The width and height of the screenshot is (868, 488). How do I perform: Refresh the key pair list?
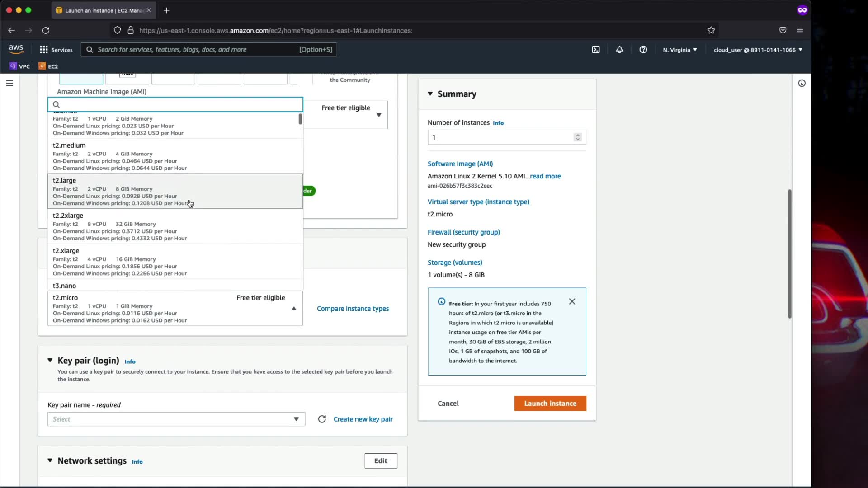tap(322, 419)
